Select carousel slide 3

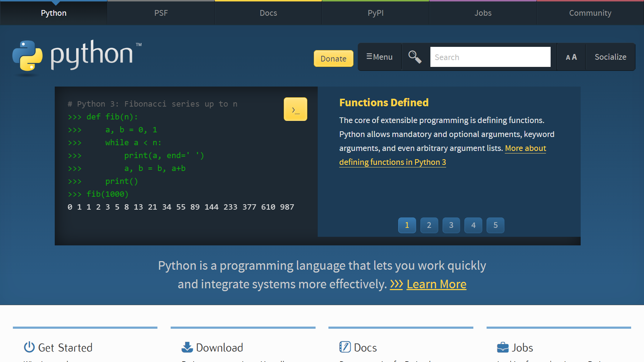click(451, 225)
